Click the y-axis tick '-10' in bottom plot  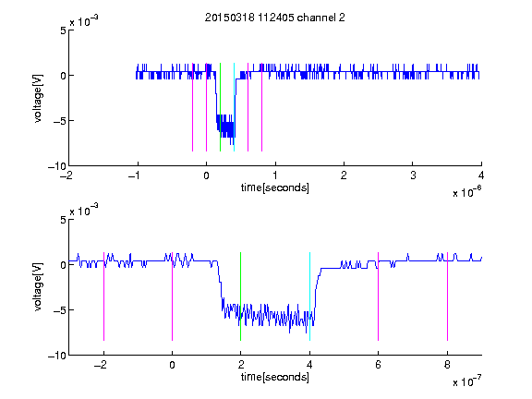pos(57,356)
